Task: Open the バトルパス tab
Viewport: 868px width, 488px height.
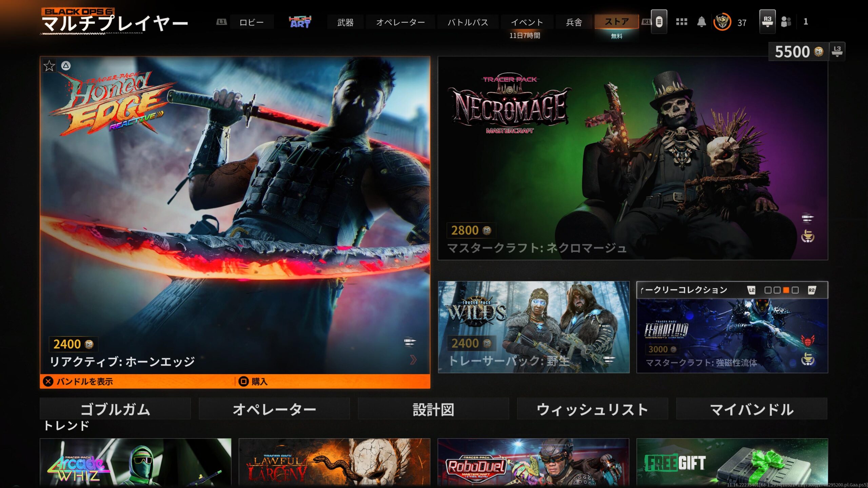Action: click(468, 22)
